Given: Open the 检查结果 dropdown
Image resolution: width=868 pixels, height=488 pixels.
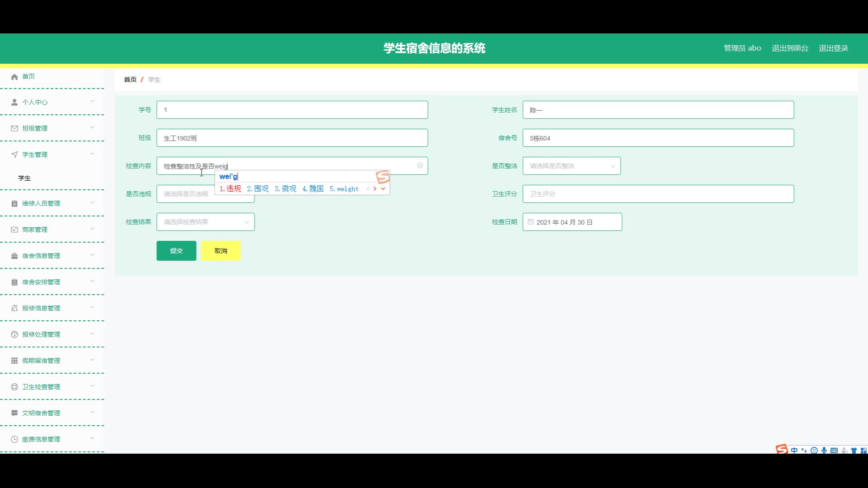Looking at the screenshot, I should (205, 222).
